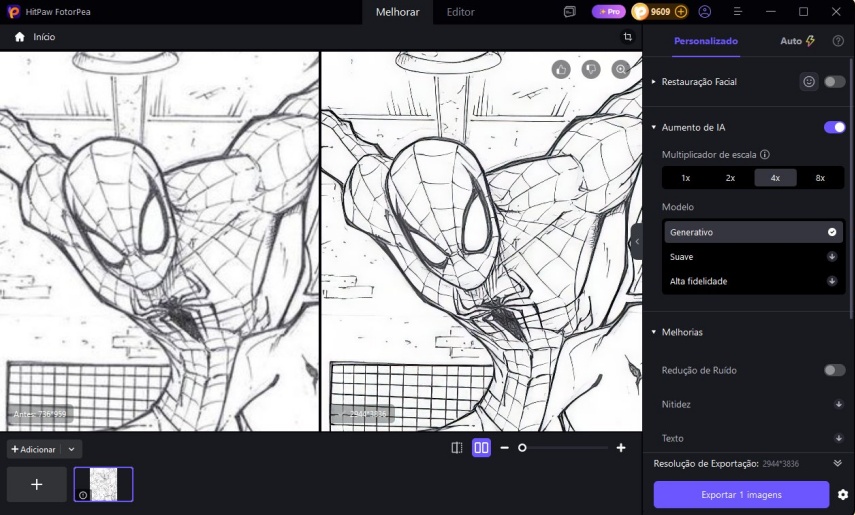Click export resolution value 2944*3836
The image size is (855, 515).
coord(780,464)
